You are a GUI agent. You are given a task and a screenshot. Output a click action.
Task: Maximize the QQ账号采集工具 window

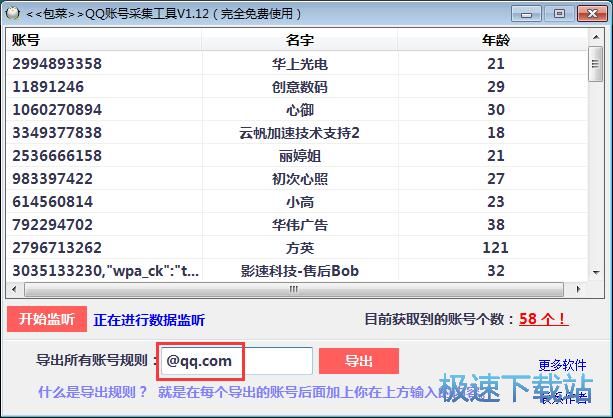tap(559, 14)
